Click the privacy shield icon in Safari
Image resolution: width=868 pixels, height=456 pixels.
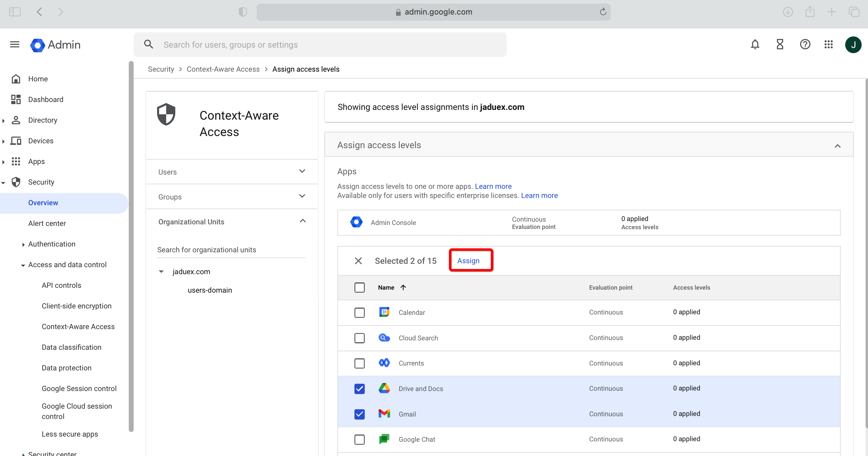[243, 12]
